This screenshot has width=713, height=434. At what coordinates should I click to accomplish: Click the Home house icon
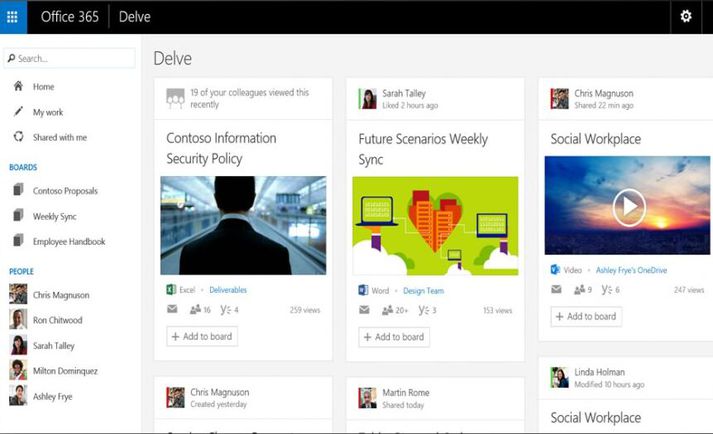pyautogui.click(x=18, y=86)
